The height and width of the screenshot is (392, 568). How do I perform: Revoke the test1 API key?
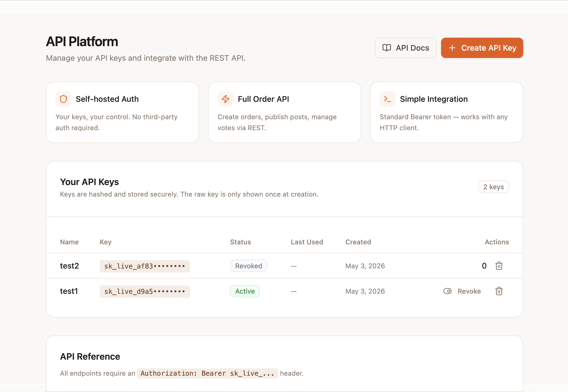coord(462,291)
